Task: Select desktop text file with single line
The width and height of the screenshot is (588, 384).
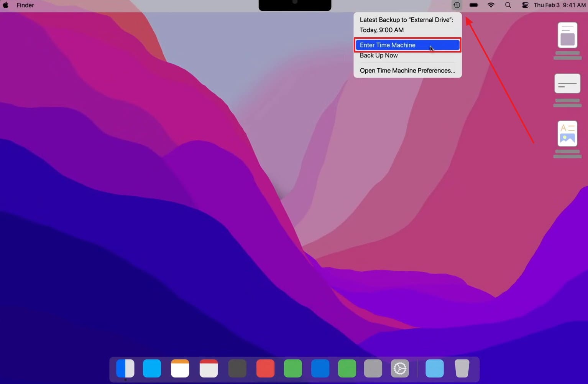Action: tap(567, 84)
